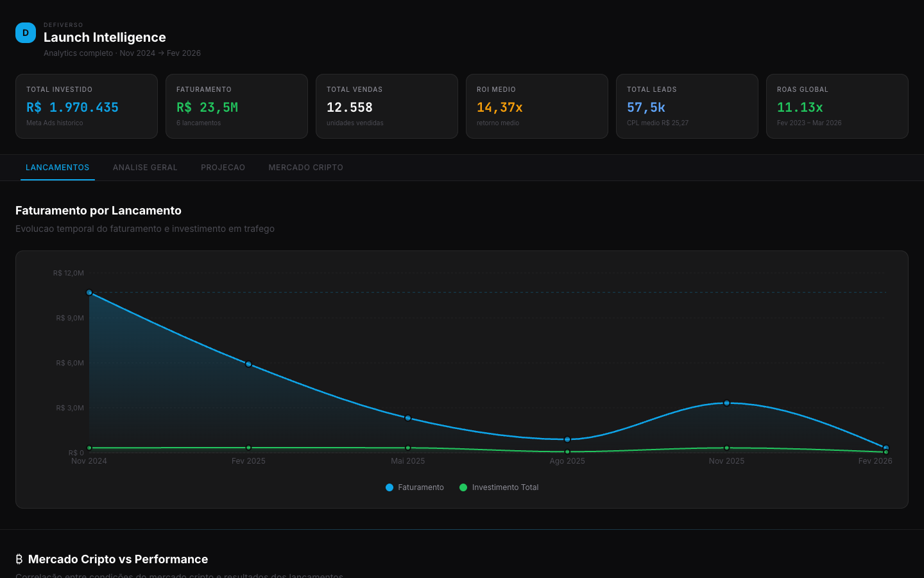Click the Fev 2026 endpoint marker on the chart
Viewport: 924px width, 578px height.
coord(886,448)
